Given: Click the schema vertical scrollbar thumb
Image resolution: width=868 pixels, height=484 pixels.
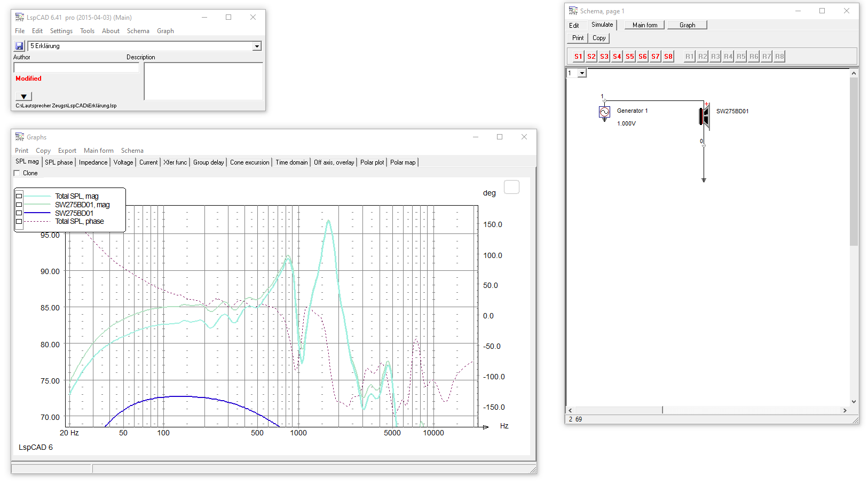Looking at the screenshot, I should pos(854,160).
